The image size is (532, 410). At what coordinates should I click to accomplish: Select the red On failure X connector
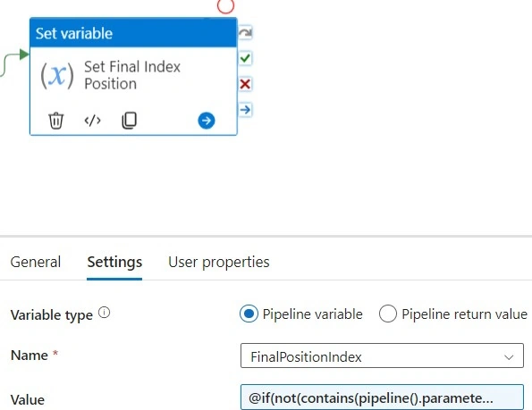pyautogui.click(x=245, y=84)
